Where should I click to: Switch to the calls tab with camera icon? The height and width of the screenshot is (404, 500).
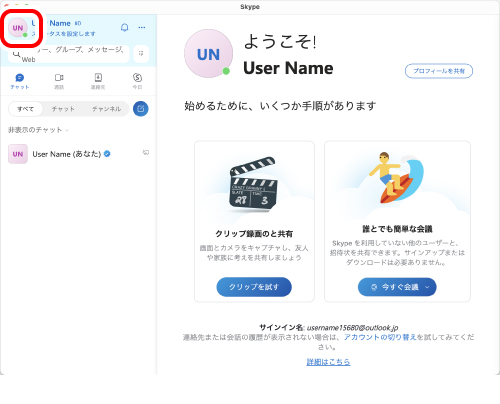pyautogui.click(x=59, y=81)
